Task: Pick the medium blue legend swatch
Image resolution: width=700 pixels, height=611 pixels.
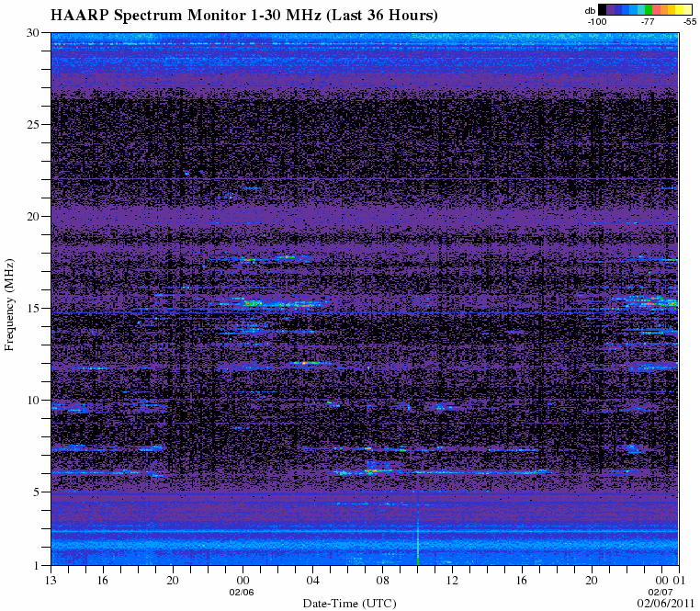Action: (626, 9)
